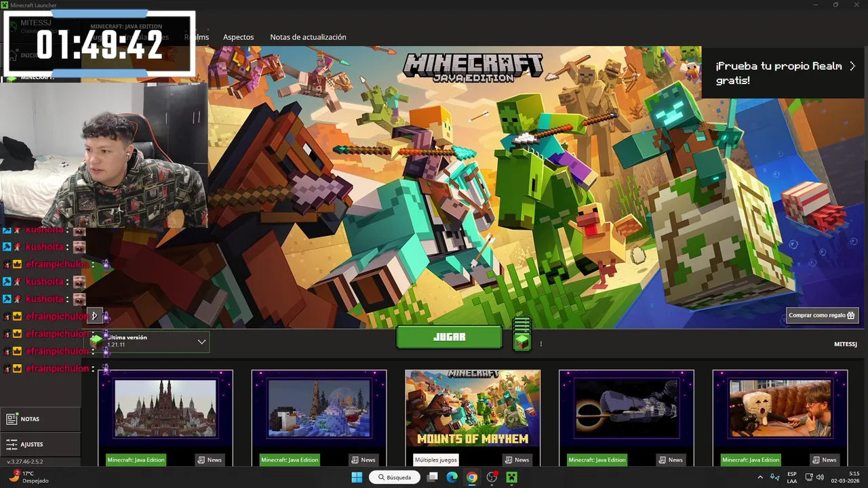Click News tag on penguin card

[x=363, y=460]
